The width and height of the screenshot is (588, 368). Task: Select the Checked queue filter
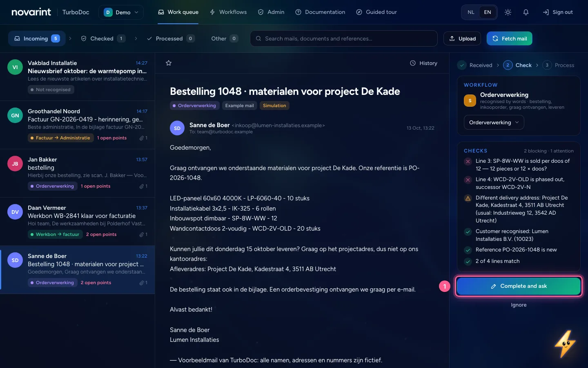103,38
